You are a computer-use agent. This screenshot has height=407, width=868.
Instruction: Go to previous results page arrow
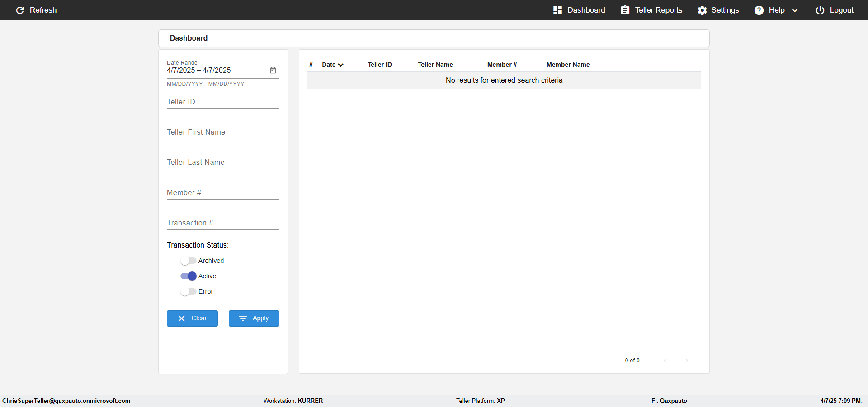click(665, 360)
